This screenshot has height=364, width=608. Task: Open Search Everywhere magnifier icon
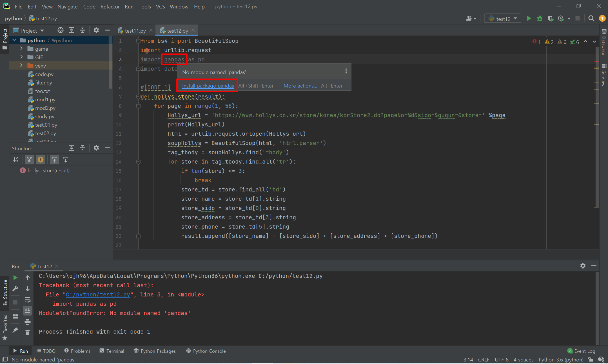tap(591, 19)
